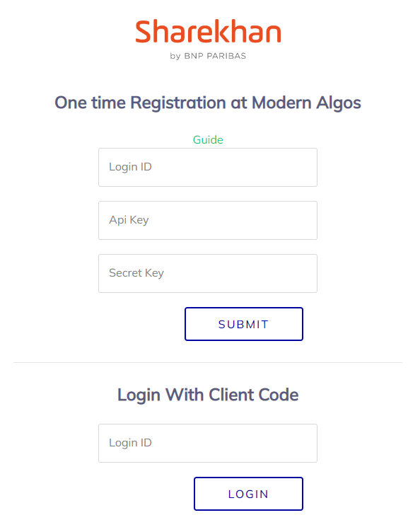Submit the registration form
The width and height of the screenshot is (408, 532).
244,324
